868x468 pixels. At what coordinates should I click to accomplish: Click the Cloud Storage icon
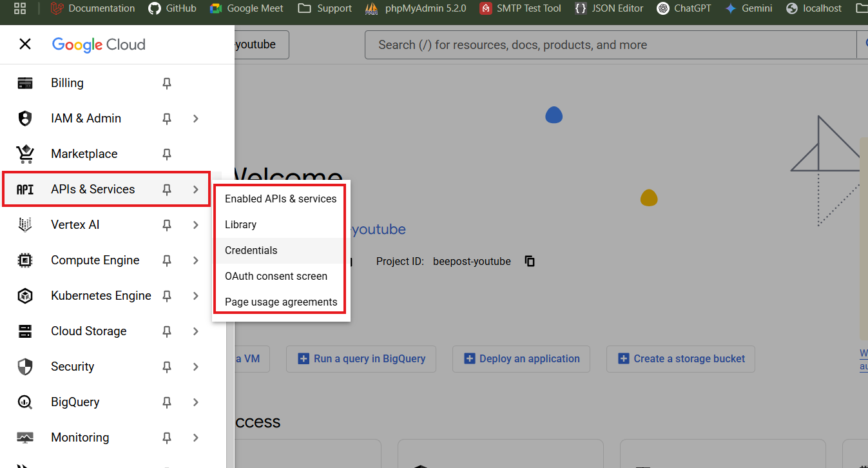click(25, 331)
